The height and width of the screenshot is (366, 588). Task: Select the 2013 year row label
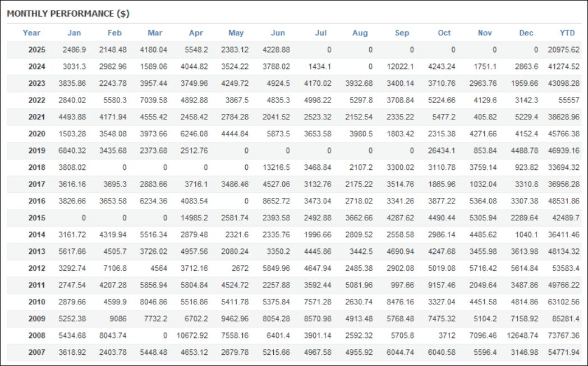click(37, 251)
